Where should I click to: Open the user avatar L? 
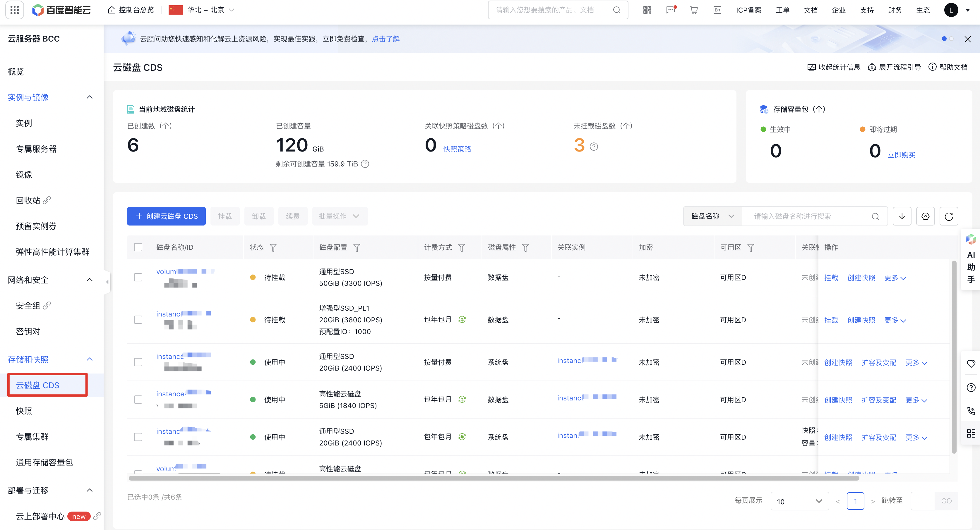[x=951, y=10]
